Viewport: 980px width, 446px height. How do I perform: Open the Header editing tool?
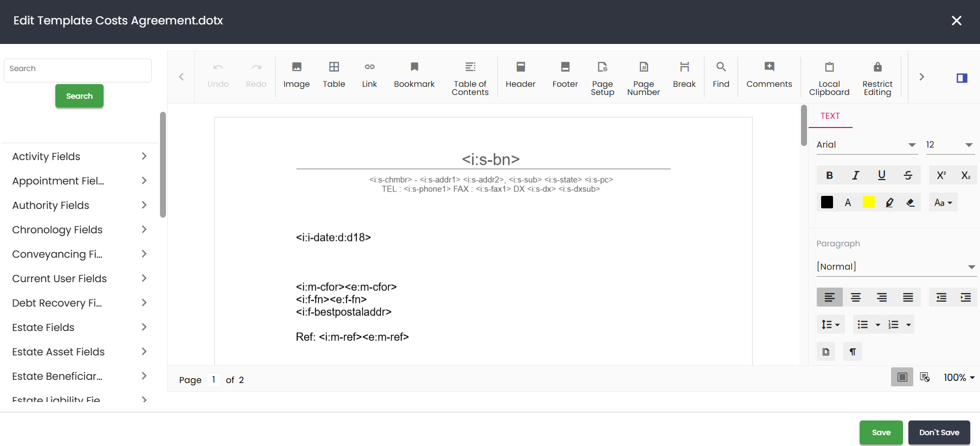point(521,75)
